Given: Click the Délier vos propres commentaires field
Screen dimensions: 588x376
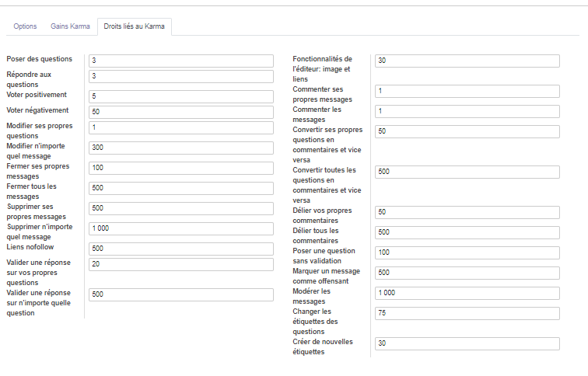Looking at the screenshot, I should click(467, 212).
